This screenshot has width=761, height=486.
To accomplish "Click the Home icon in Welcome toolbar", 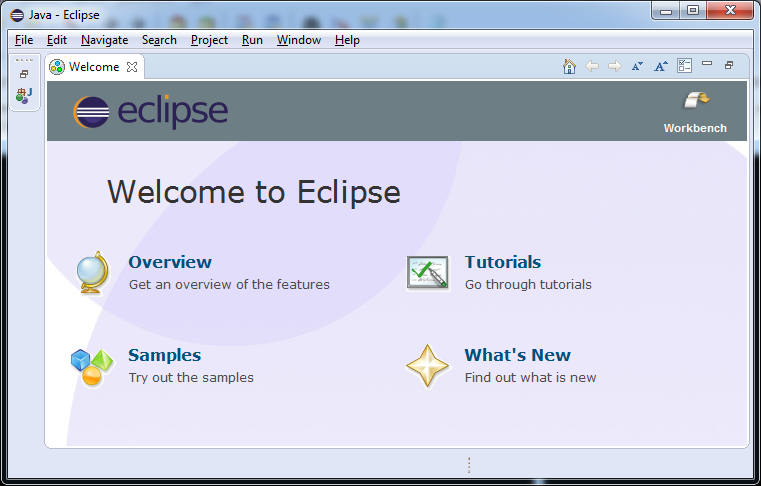I will [569, 66].
